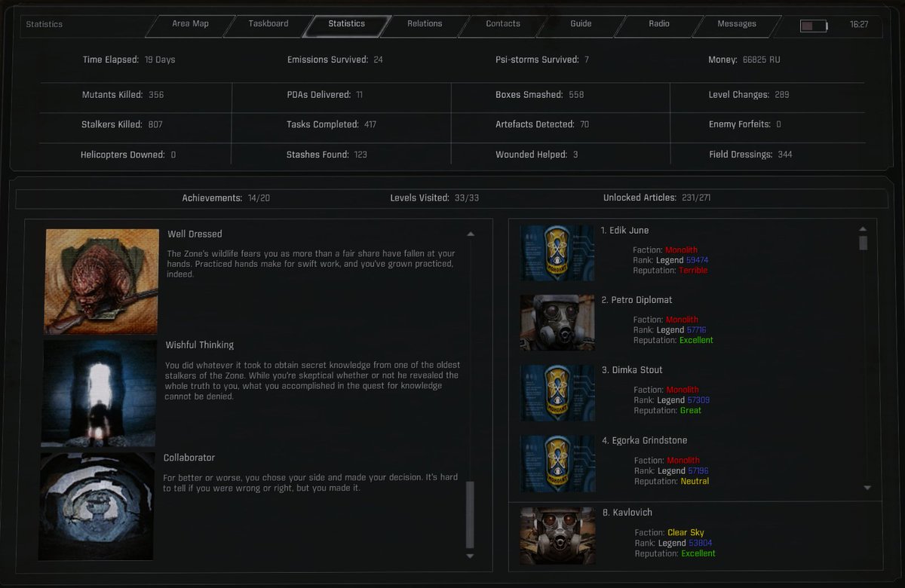
Task: Open the Area Map tab
Action: (x=190, y=24)
